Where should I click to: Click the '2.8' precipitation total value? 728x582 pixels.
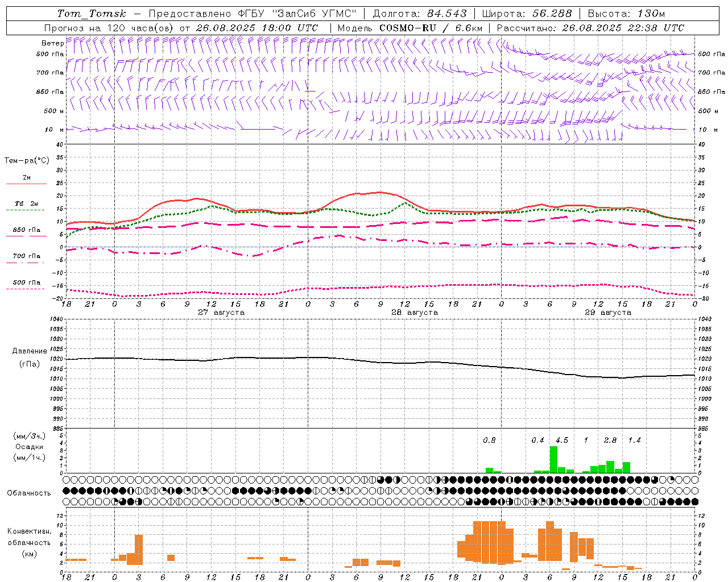pyautogui.click(x=610, y=440)
